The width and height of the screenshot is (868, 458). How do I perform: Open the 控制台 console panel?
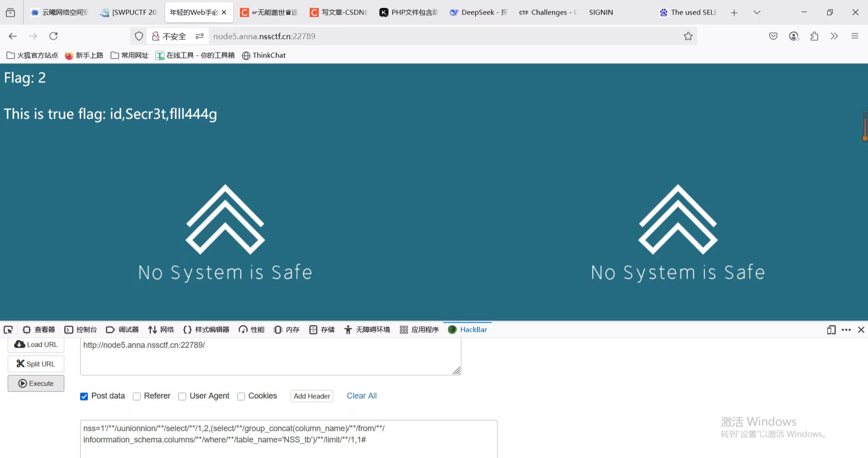tap(81, 329)
